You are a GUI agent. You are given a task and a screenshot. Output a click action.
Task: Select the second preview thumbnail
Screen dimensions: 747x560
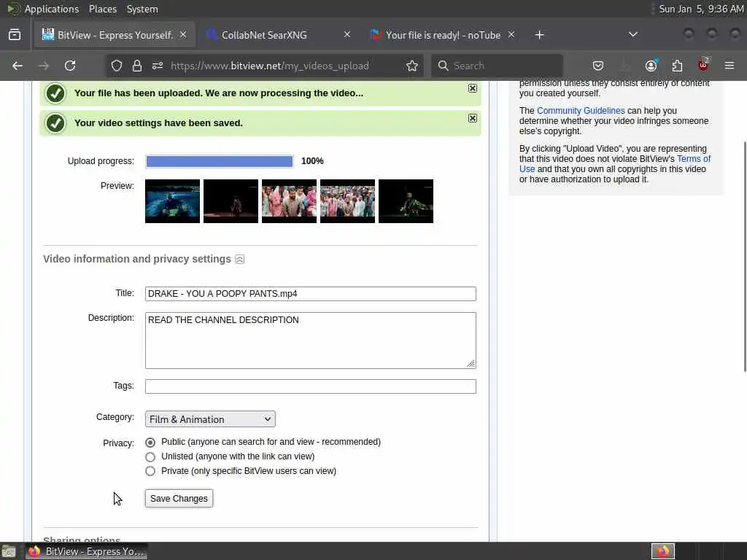click(x=231, y=201)
